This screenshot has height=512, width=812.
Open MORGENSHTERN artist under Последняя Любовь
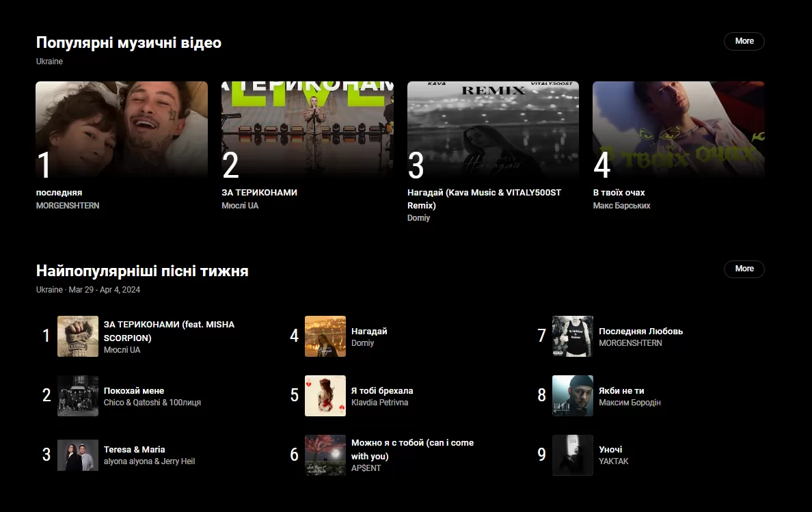point(630,342)
